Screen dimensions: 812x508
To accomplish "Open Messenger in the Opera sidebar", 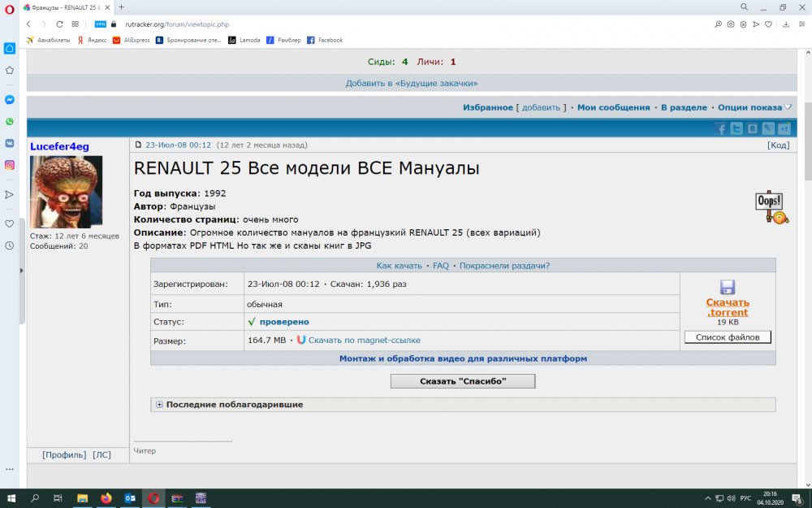I will 9,99.
